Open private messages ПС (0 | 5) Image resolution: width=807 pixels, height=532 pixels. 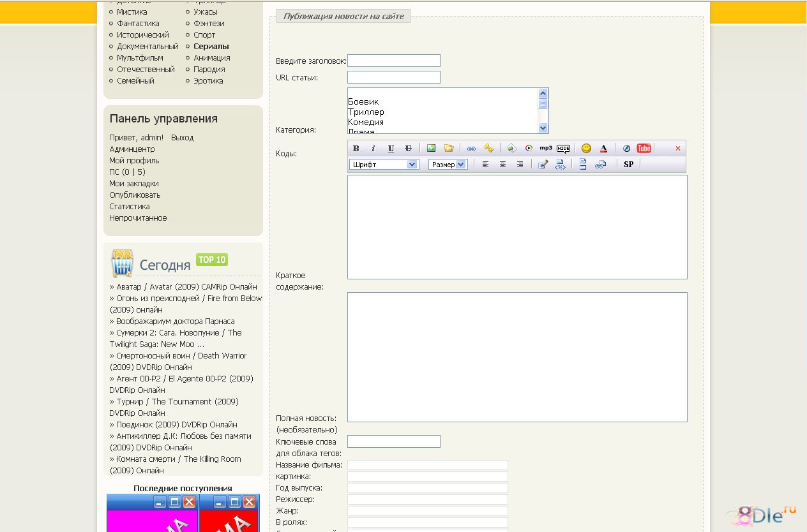click(127, 172)
